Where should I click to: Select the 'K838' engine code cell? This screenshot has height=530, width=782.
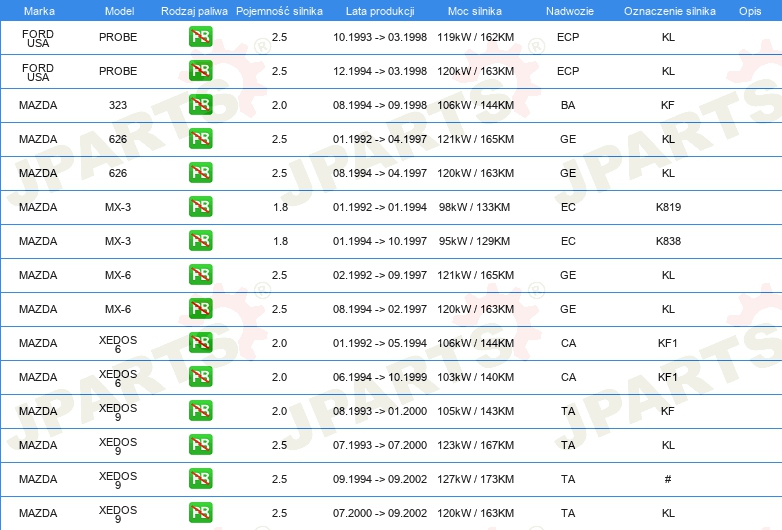pos(668,241)
